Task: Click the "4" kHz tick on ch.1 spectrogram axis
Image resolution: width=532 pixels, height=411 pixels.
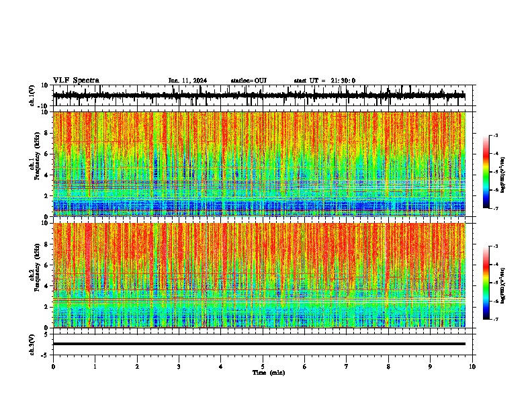Action: click(x=46, y=175)
